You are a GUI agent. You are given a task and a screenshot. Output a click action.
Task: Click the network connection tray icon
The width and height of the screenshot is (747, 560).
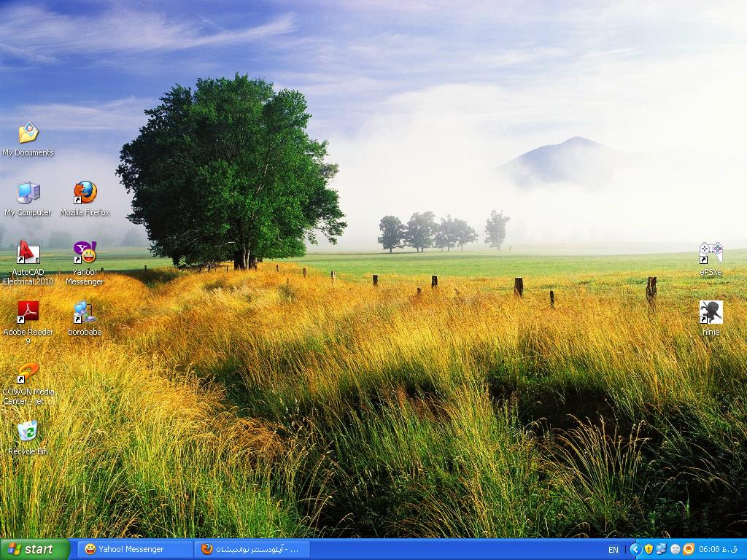coord(662,549)
